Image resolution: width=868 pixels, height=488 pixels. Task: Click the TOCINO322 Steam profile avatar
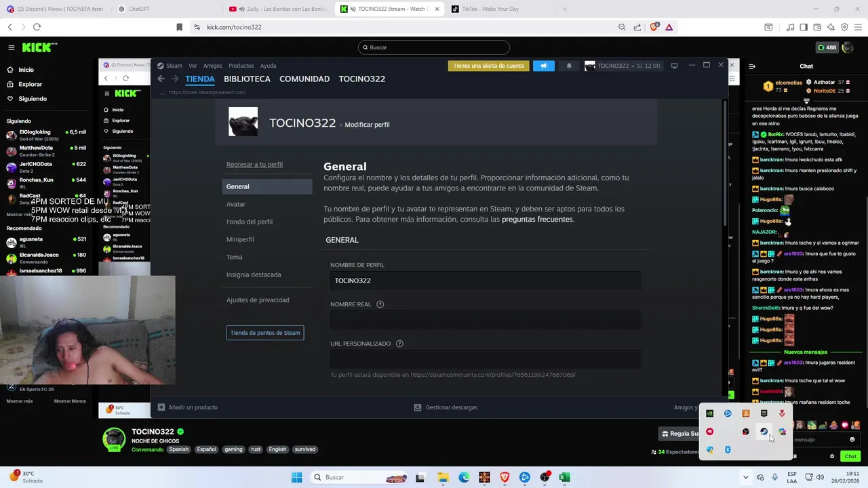point(243,122)
